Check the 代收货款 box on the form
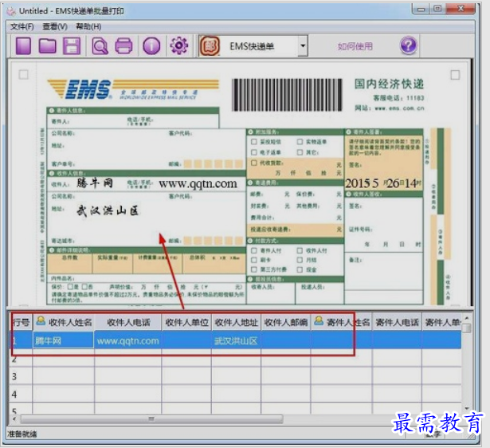 [x=254, y=163]
